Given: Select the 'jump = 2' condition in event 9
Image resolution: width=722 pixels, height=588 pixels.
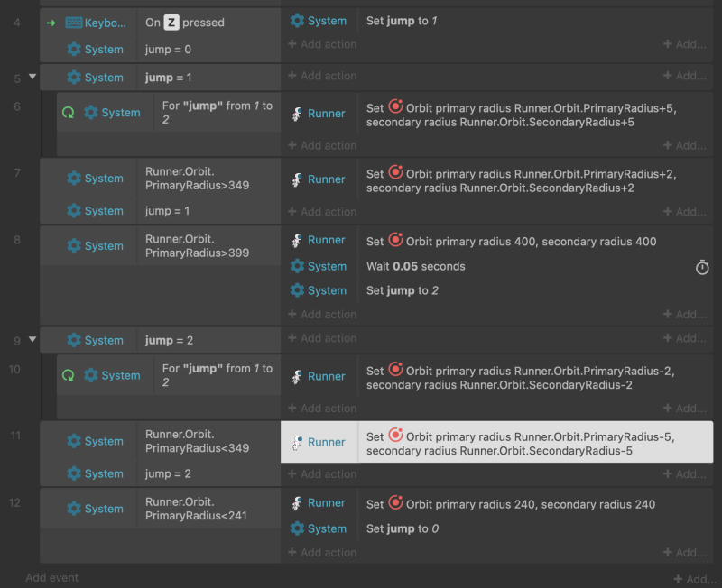Looking at the screenshot, I should point(169,340).
